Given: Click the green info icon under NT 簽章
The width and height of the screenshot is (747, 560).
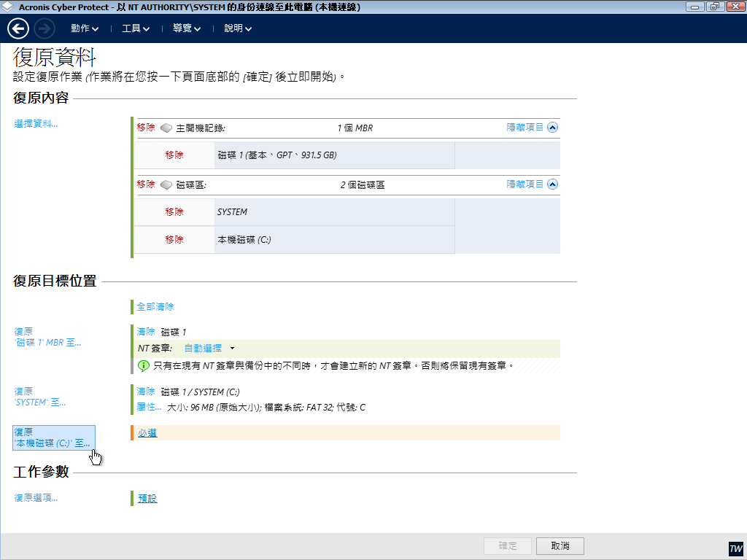Looking at the screenshot, I should click(144, 365).
